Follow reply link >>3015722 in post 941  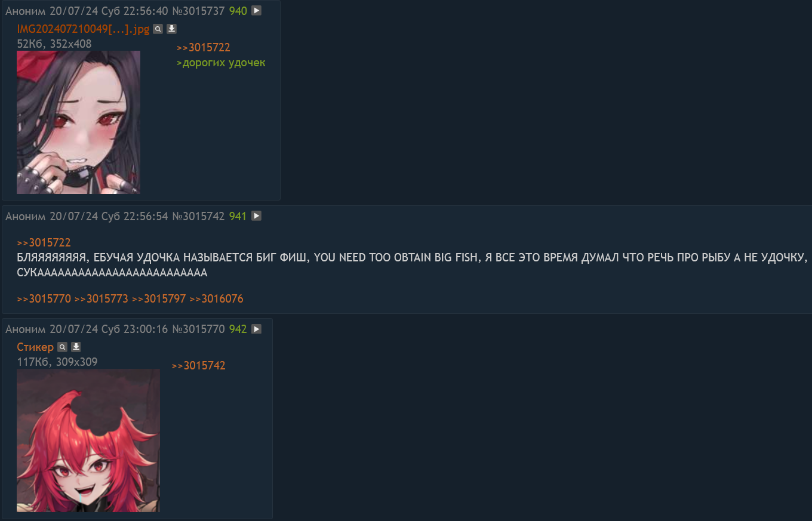44,242
